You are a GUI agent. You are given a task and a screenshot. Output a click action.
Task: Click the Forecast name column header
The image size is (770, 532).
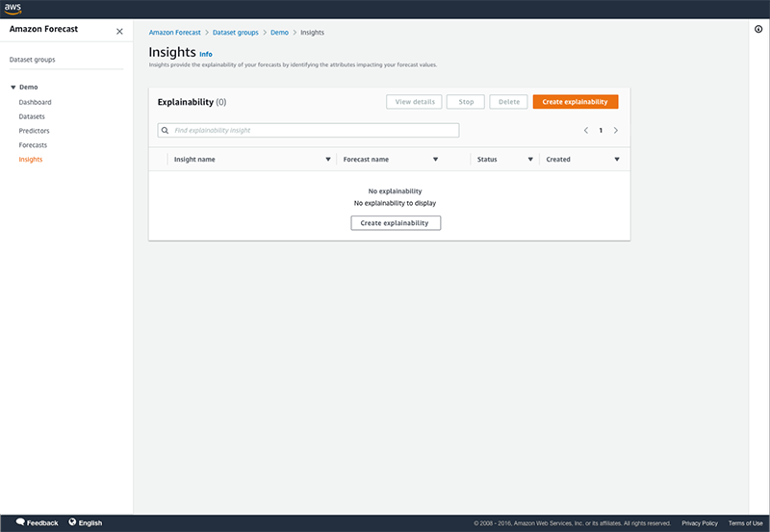click(366, 160)
